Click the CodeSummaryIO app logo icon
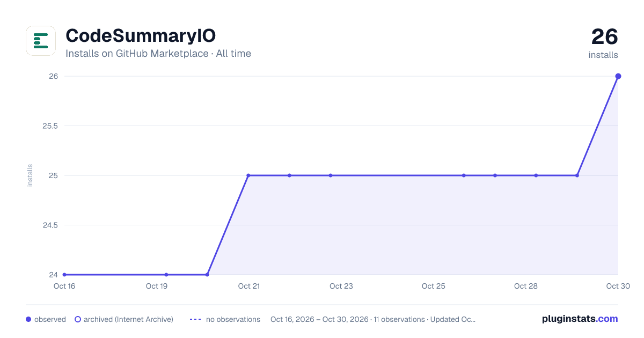The height and width of the screenshot is (338, 644). [x=41, y=41]
